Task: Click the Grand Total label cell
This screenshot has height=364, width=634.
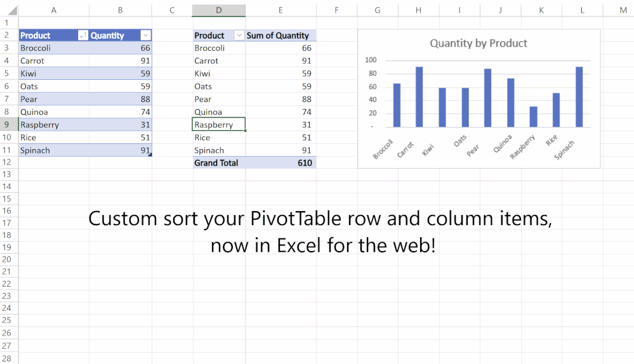Action: [219, 163]
